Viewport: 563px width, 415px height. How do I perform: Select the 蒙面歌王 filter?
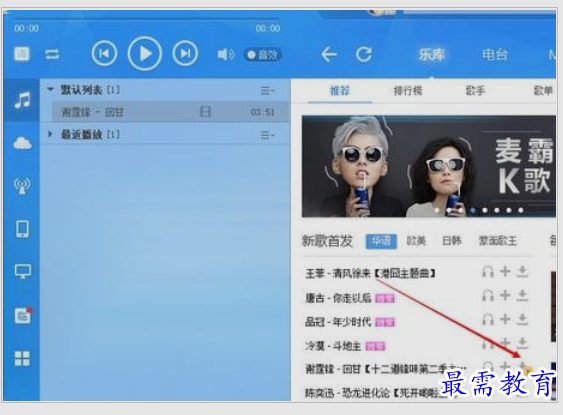click(x=498, y=241)
